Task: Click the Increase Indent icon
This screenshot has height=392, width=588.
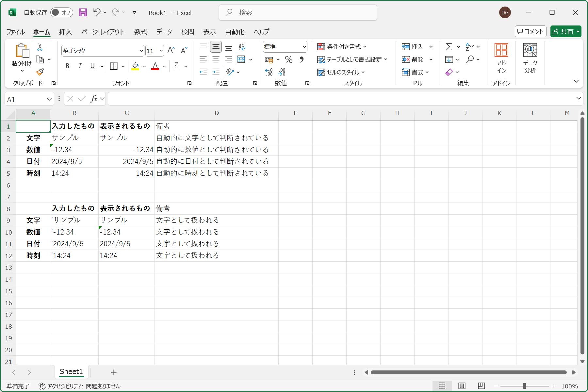Action: 216,72
